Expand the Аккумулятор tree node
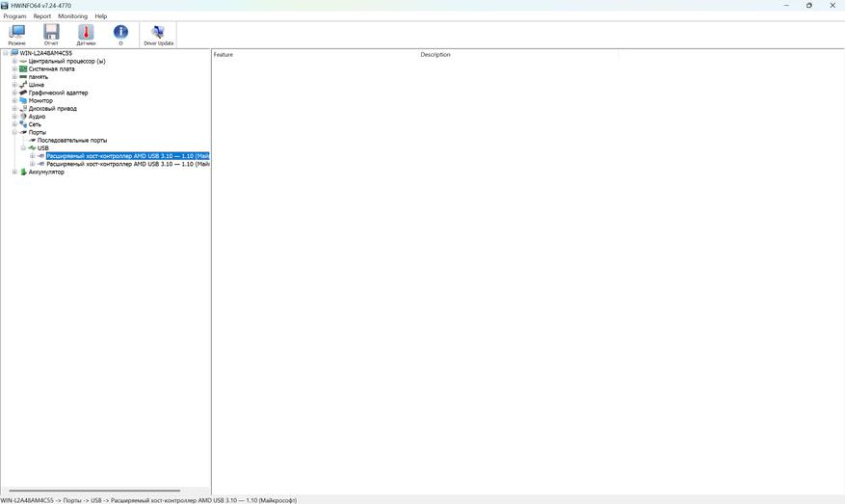Viewport: 845px width, 504px height. [x=14, y=172]
